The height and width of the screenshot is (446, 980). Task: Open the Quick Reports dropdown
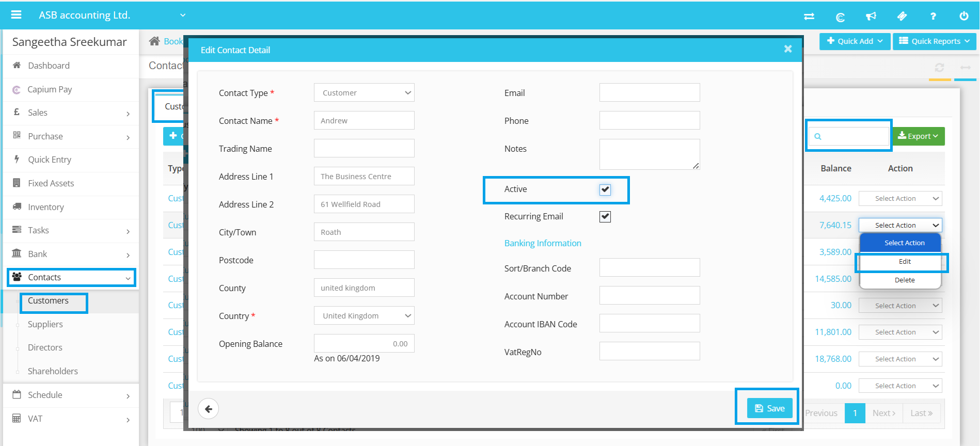pos(934,41)
